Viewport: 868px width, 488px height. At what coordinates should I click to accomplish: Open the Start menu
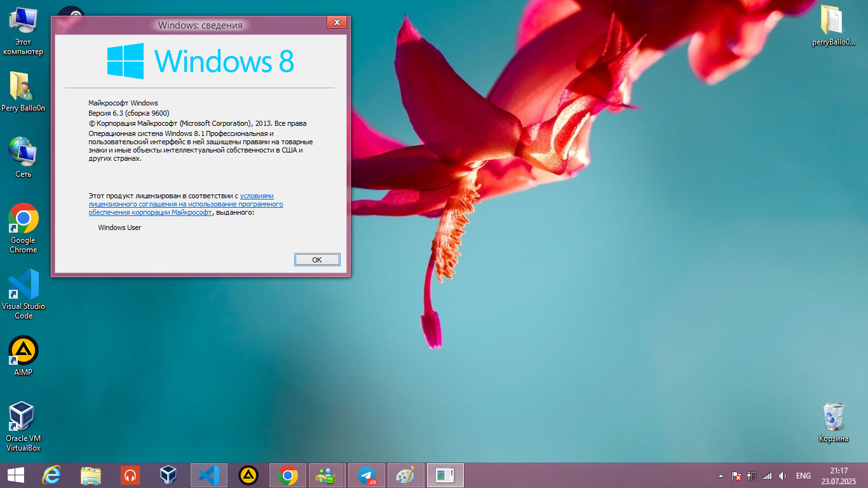16,475
